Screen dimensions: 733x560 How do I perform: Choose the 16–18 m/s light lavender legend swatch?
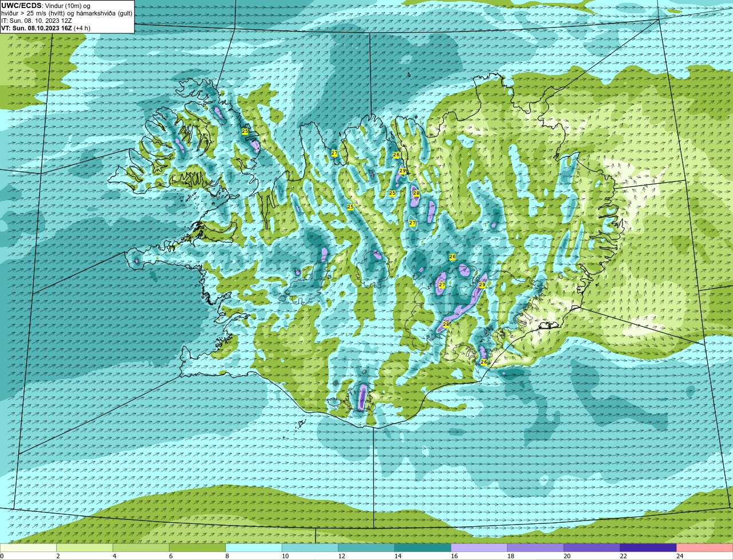click(479, 548)
